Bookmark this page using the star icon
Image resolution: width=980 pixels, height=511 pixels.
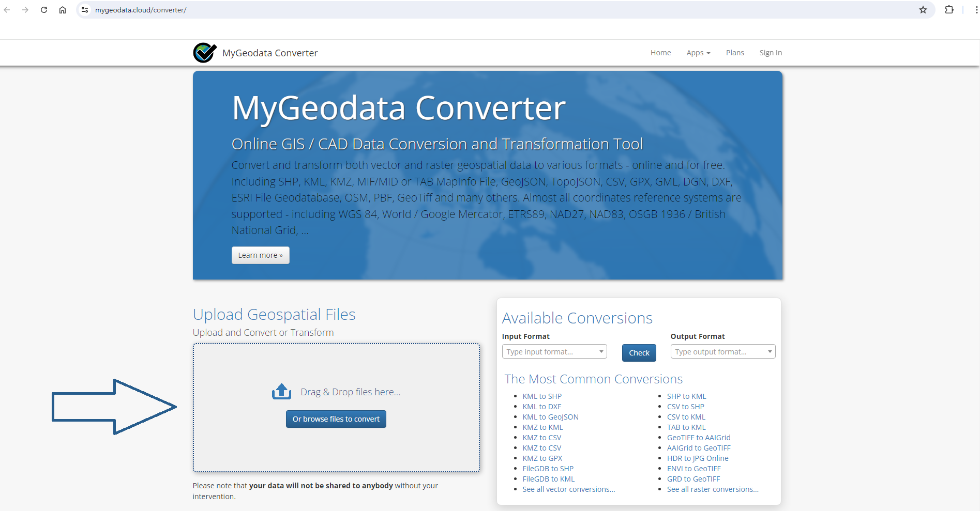point(923,10)
